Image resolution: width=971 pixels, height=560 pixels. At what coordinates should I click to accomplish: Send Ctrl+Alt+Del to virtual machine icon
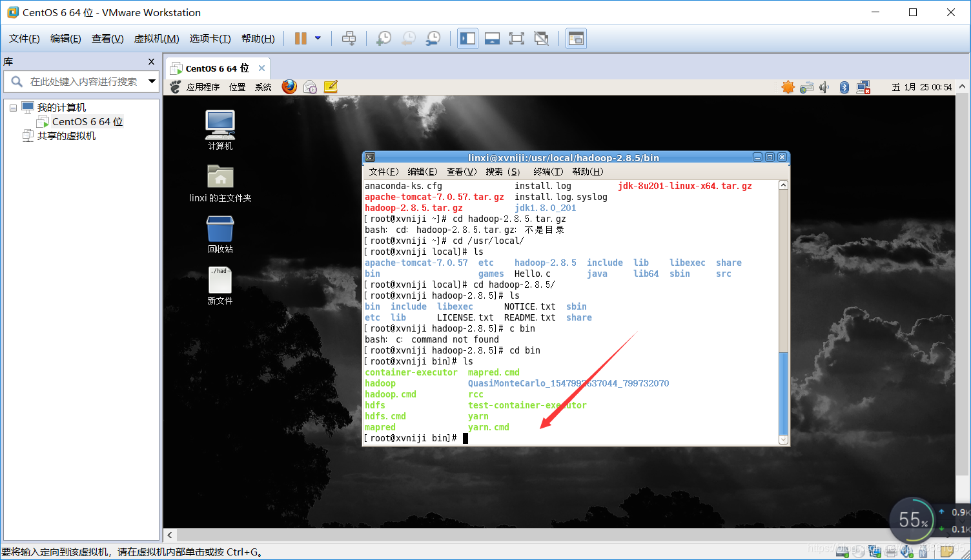349,39
